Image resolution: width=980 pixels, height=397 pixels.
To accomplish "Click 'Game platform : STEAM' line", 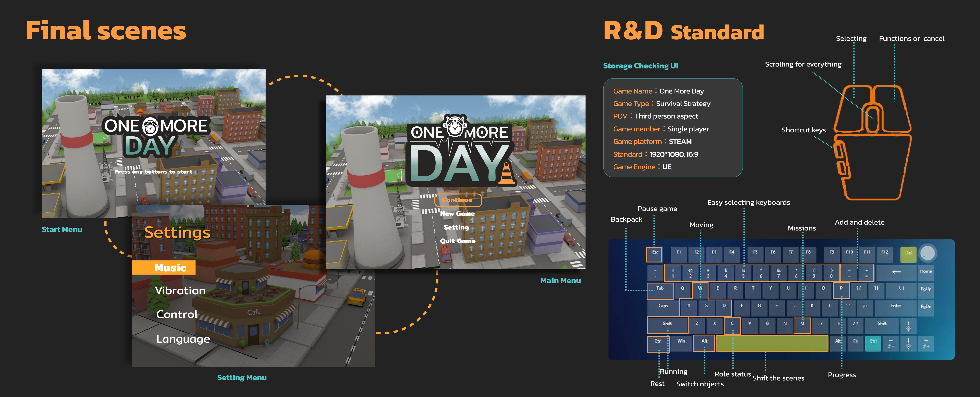I will [x=652, y=142].
